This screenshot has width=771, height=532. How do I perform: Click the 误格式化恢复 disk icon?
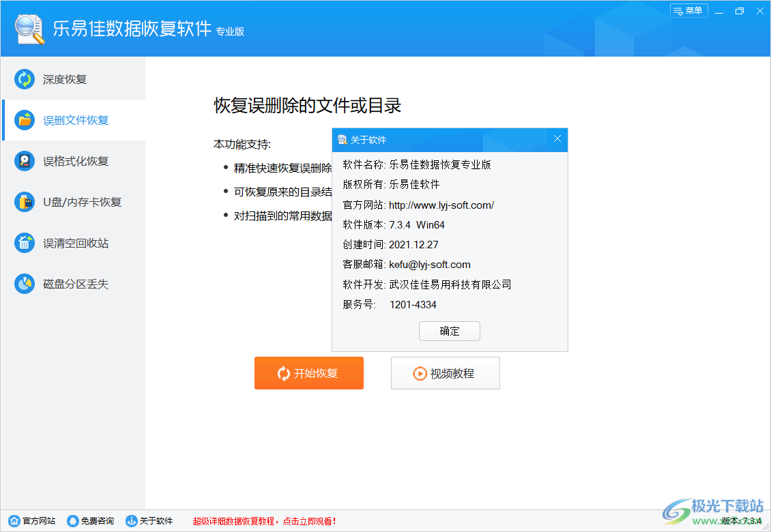click(25, 161)
